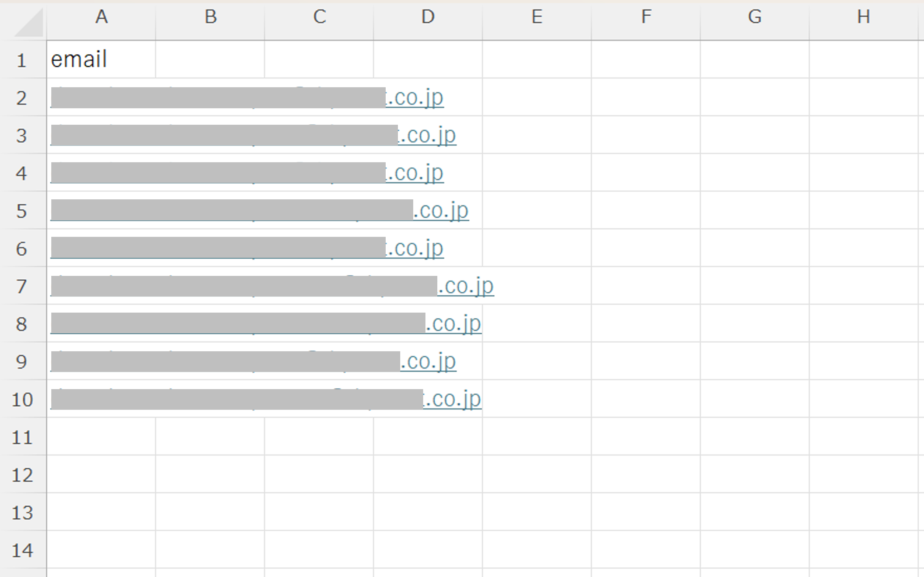This screenshot has width=924, height=577.
Task: Select empty cell B1
Action: 210,59
